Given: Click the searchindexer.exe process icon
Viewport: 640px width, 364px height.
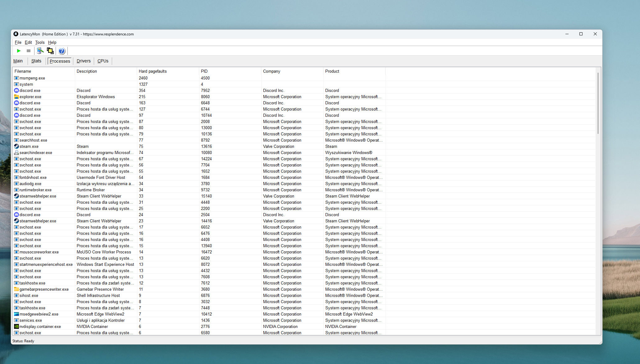Looking at the screenshot, I should (x=16, y=152).
